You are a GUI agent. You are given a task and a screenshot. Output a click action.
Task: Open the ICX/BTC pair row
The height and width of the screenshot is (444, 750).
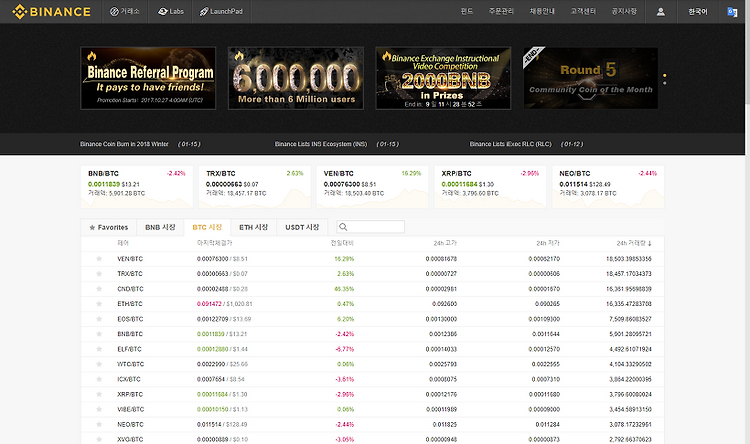click(x=373, y=379)
